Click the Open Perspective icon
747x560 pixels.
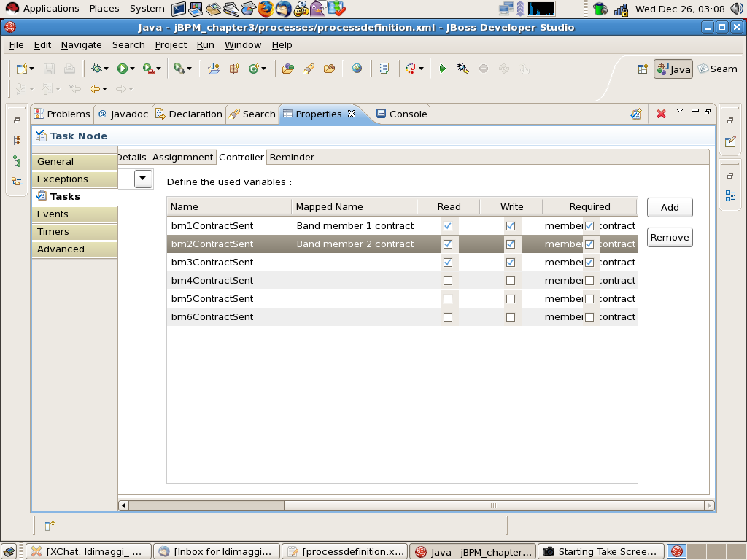[x=643, y=69]
